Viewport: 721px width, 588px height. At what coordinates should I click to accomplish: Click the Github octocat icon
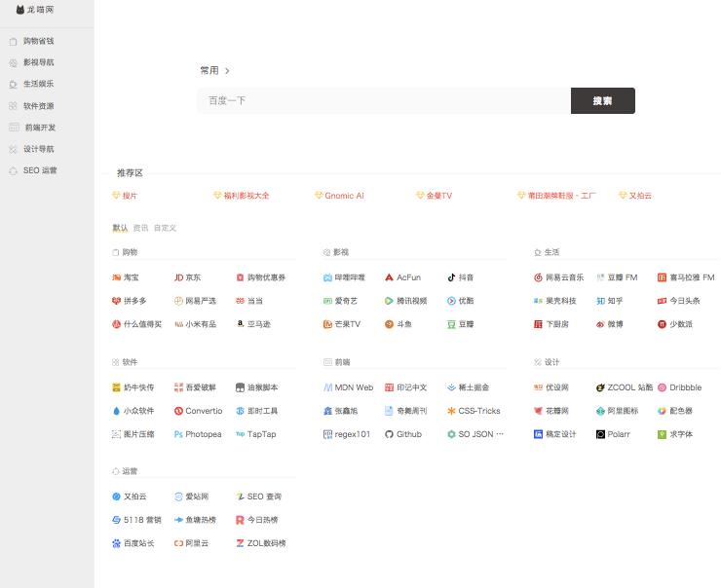click(389, 434)
